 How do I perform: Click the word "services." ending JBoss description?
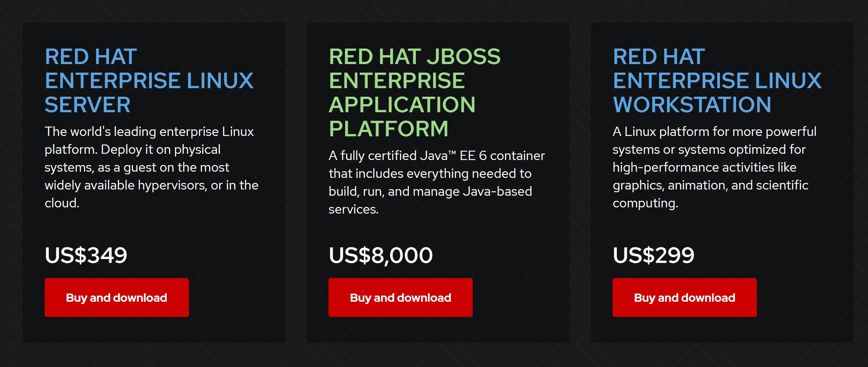click(x=353, y=209)
